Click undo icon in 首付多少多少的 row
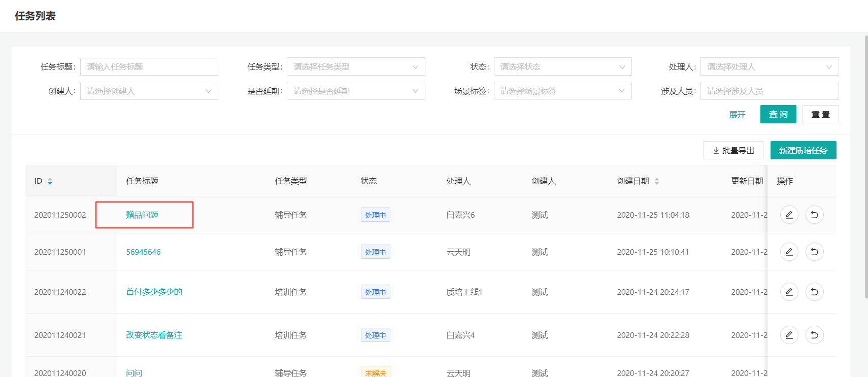 coord(815,292)
